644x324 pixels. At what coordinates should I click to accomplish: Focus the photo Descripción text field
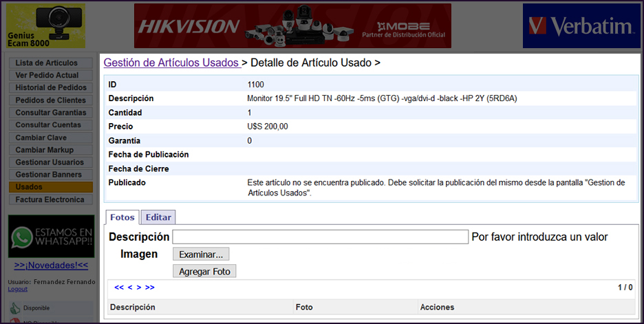click(x=320, y=237)
